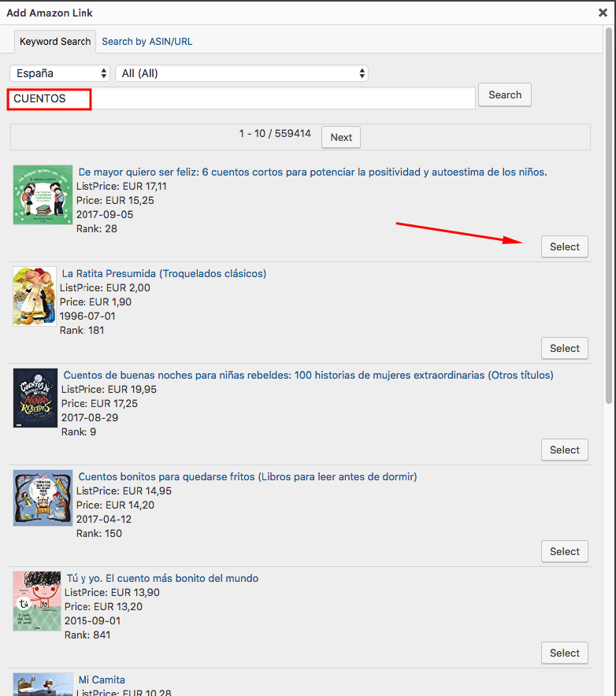Click ListPrice: EUR 2,00 text
Image resolution: width=616 pixels, height=696 pixels.
pos(105,288)
